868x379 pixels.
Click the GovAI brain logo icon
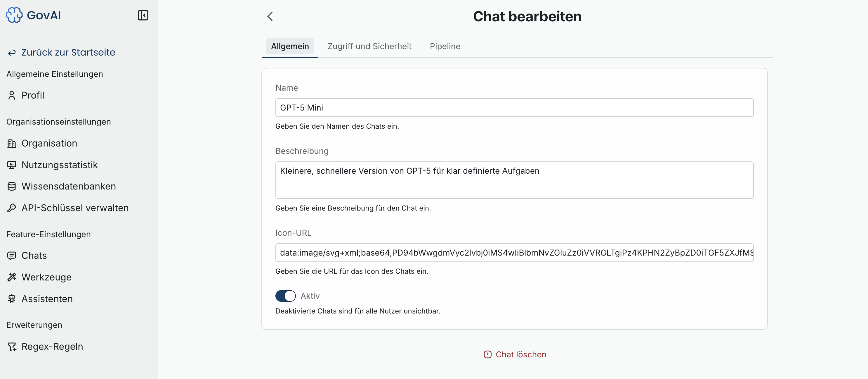(x=14, y=15)
